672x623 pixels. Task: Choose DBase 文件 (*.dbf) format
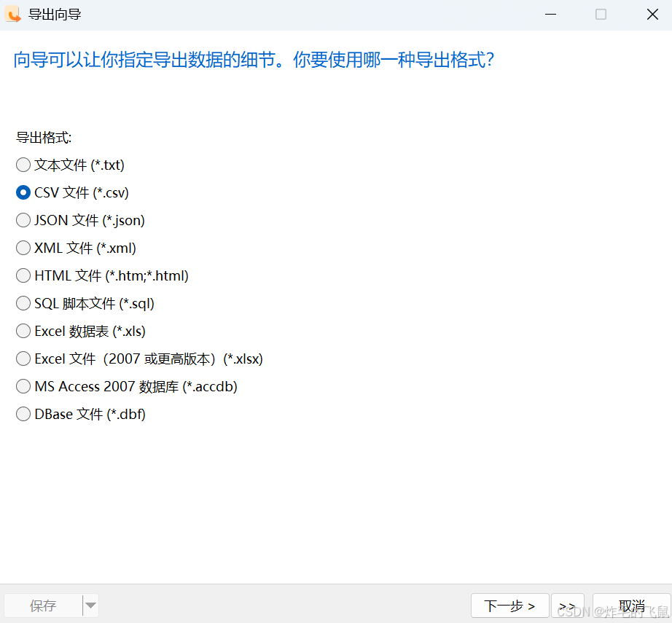[x=23, y=414]
